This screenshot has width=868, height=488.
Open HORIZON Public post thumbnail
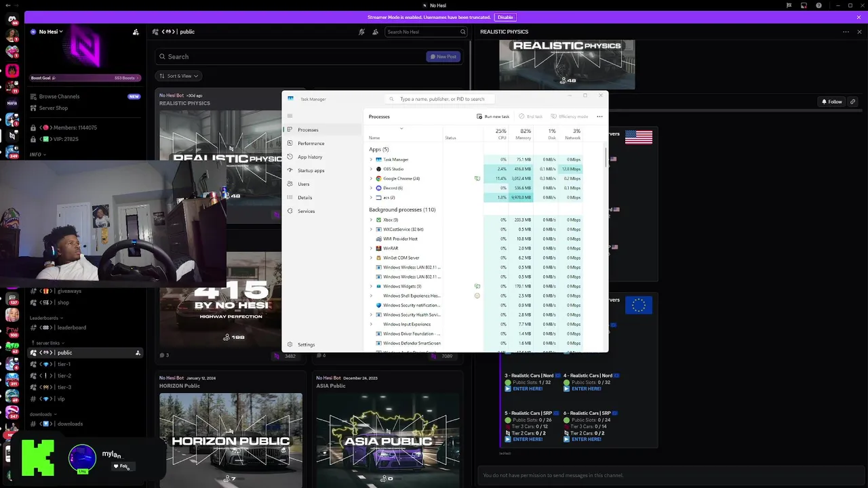tap(231, 440)
